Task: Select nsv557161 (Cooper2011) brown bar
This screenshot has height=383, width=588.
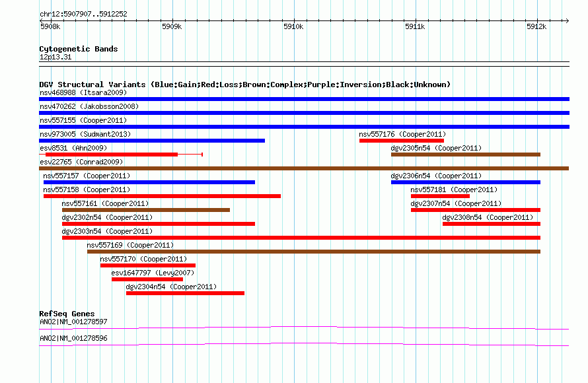Action: [146, 210]
